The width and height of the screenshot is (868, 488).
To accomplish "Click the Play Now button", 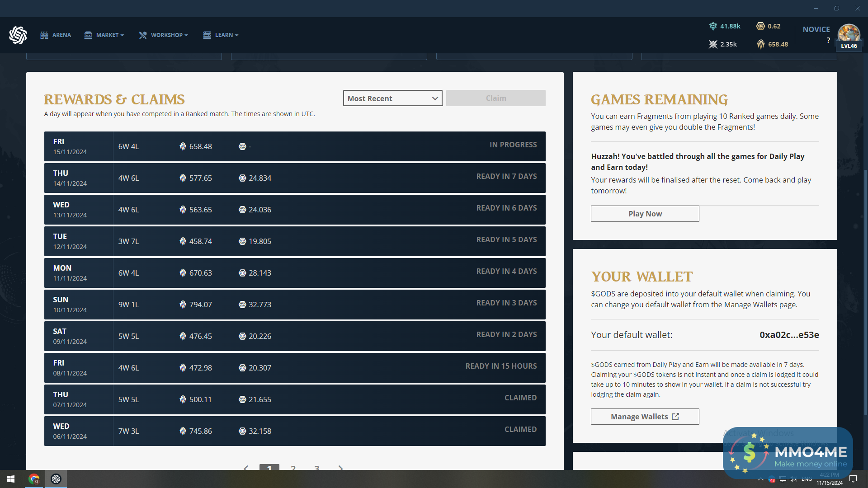I will pos(645,214).
